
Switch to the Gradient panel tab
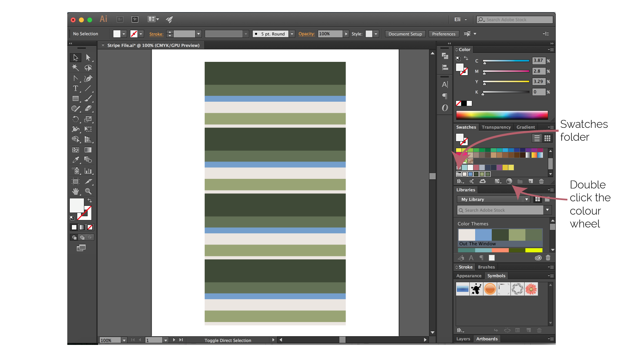525,127
